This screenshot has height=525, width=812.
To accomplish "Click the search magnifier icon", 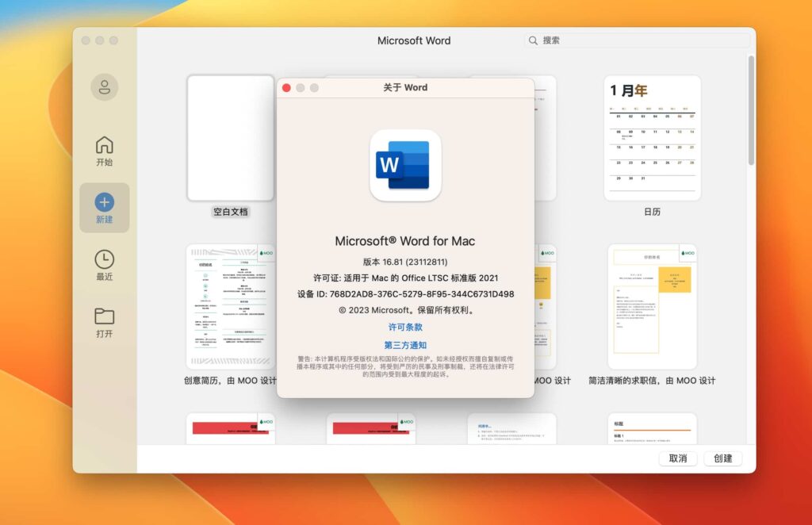I will (x=533, y=40).
